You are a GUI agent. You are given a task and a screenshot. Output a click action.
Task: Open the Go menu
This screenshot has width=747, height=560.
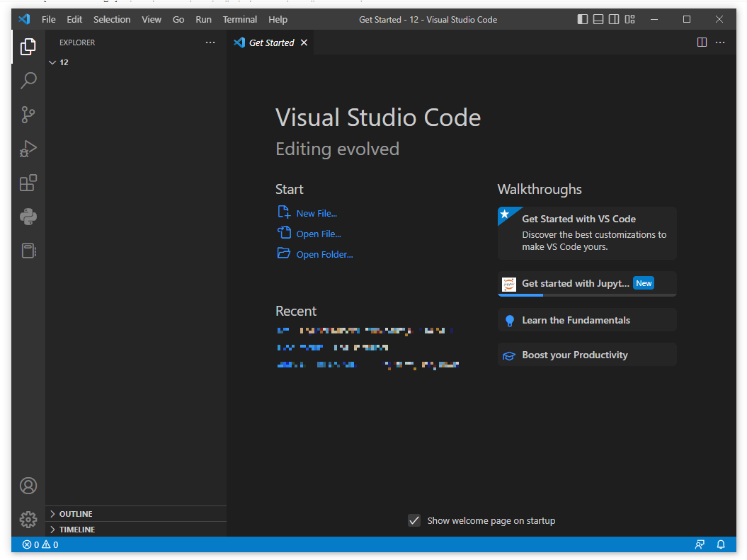(178, 20)
